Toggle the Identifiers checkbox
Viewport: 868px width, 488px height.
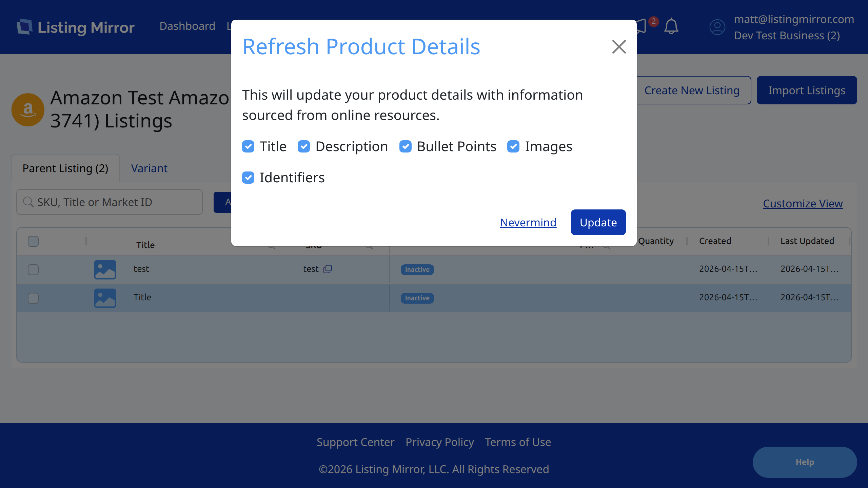248,178
